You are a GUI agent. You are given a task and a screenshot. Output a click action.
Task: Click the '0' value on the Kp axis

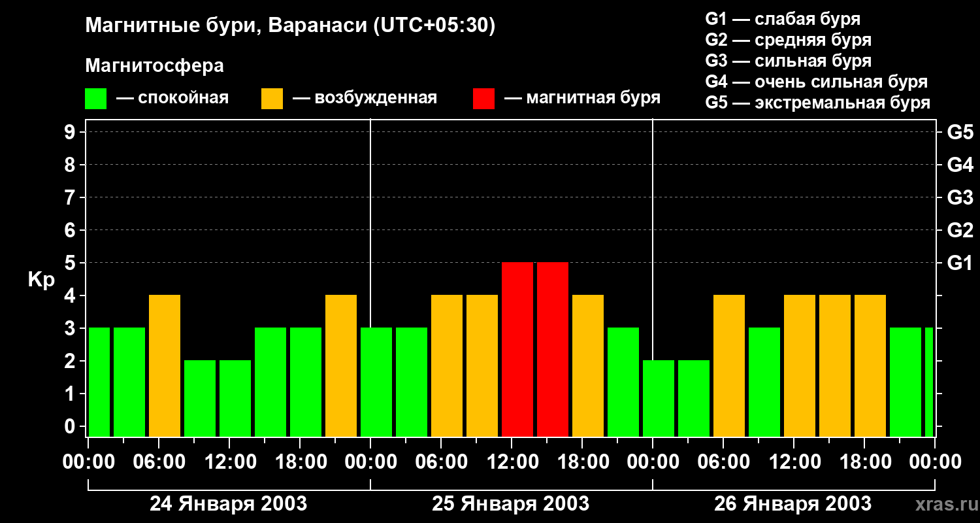(x=71, y=426)
